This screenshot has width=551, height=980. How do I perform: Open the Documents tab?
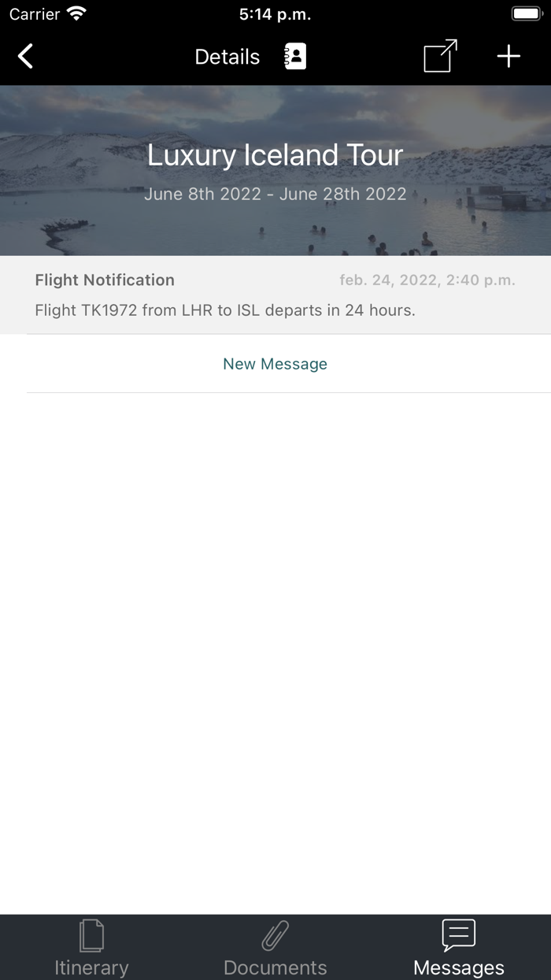[x=275, y=947]
